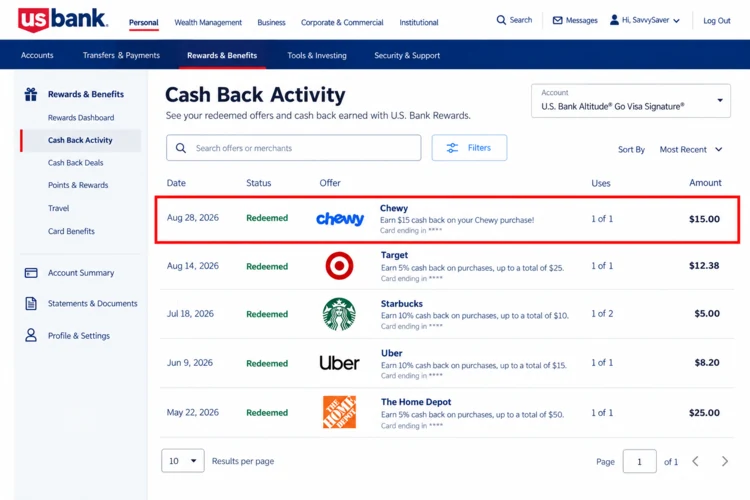Open Transfers & Payments menu
The image size is (750, 500).
(x=121, y=55)
